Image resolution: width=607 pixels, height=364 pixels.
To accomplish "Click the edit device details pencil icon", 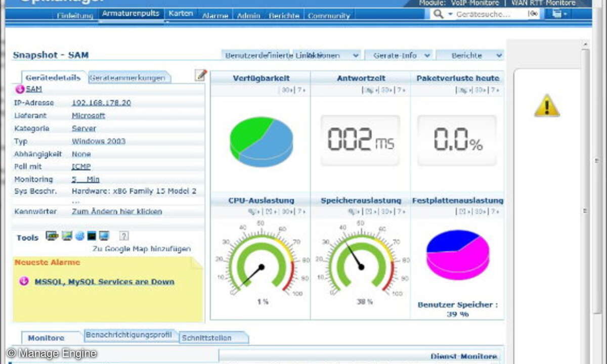I will pyautogui.click(x=201, y=75).
